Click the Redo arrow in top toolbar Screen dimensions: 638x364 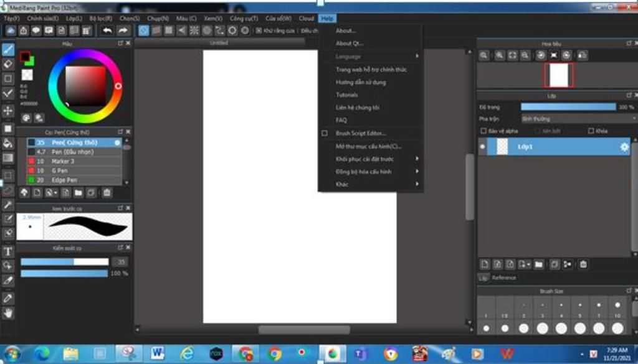point(123,30)
